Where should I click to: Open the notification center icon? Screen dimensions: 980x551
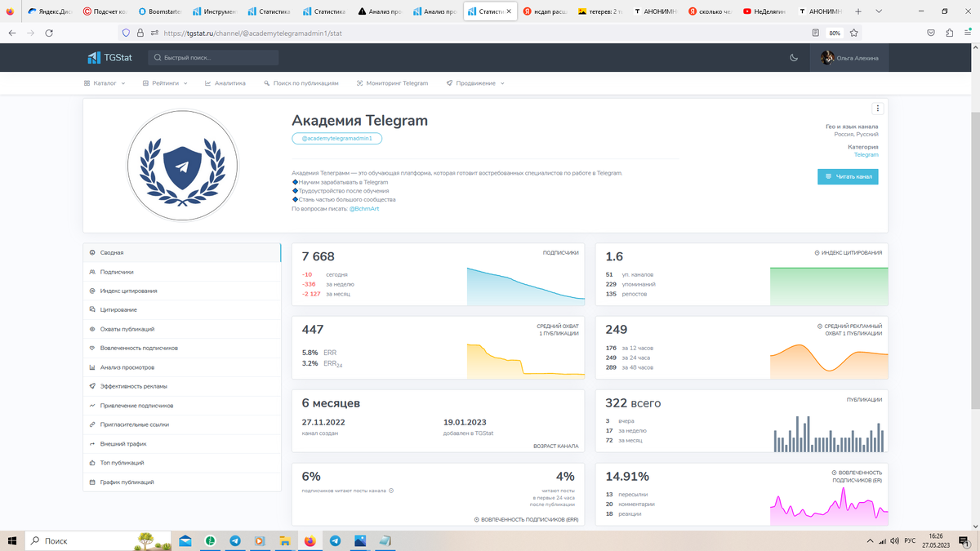[963, 540]
